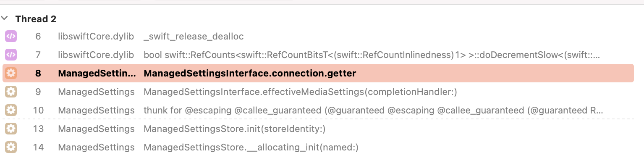Screen dimensions: 644x158
Task: Click libswiftCore.dylib label in frame 7
Action: [x=96, y=55]
